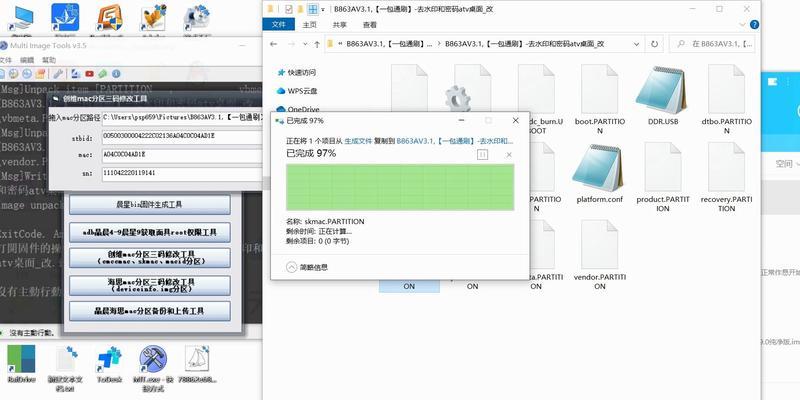The width and height of the screenshot is (800, 400).
Task: Select the DDR.USB notepad file
Action: click(663, 97)
